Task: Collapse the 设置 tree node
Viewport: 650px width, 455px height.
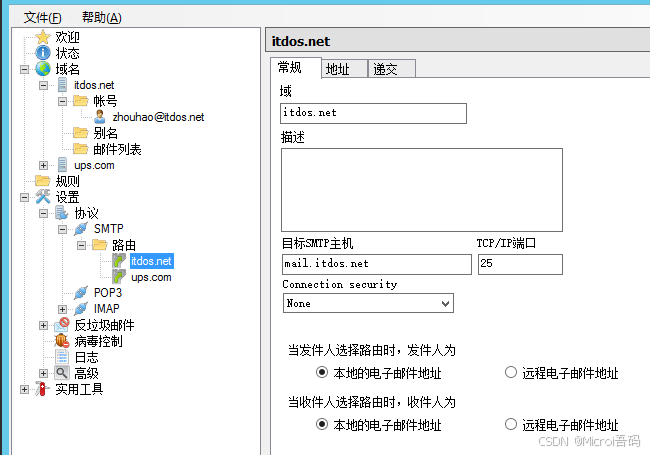Action: pyautogui.click(x=24, y=197)
